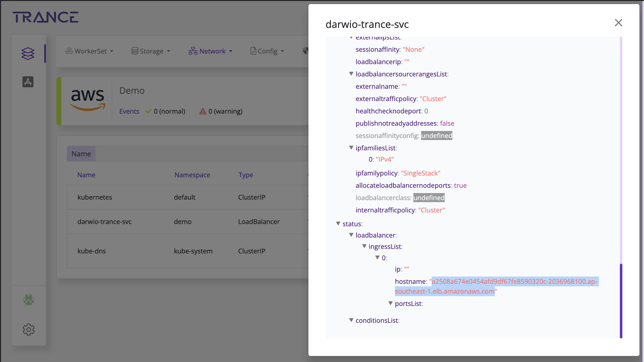
Task: Open settings gear in sidebar
Action: (x=28, y=329)
